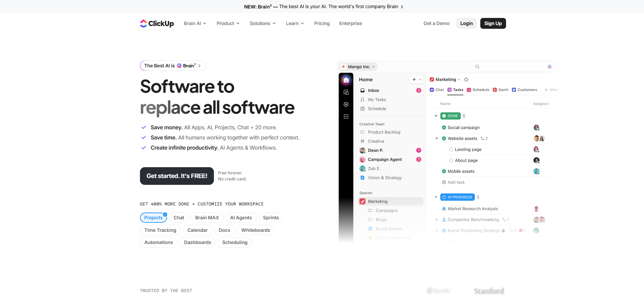This screenshot has width=644, height=308.
Task: Toggle the Social campaign done checkmark
Action: point(444,128)
